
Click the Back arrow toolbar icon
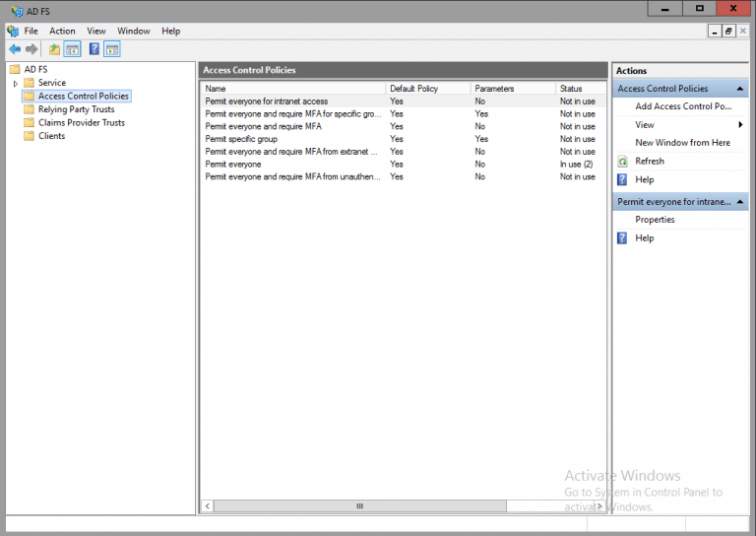(x=15, y=49)
